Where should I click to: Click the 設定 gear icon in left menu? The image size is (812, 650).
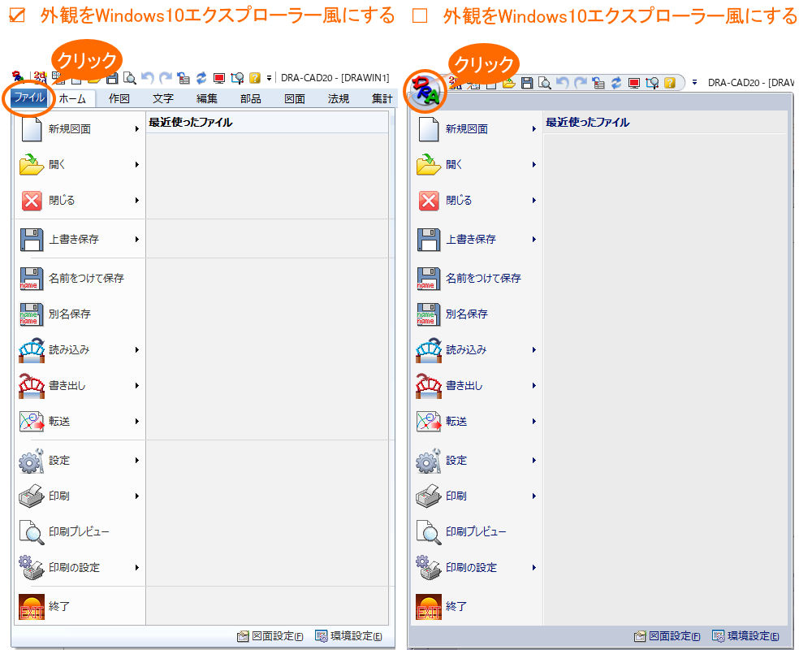[x=31, y=461]
